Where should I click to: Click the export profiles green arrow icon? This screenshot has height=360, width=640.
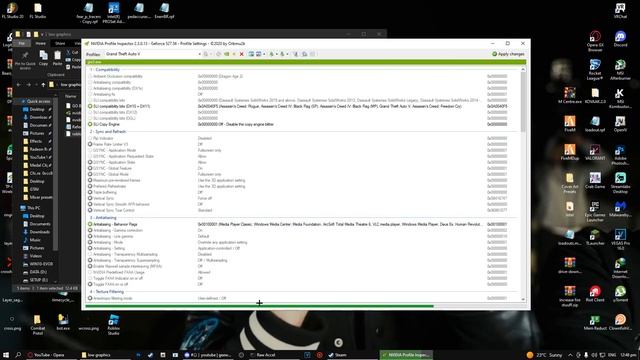click(271, 54)
